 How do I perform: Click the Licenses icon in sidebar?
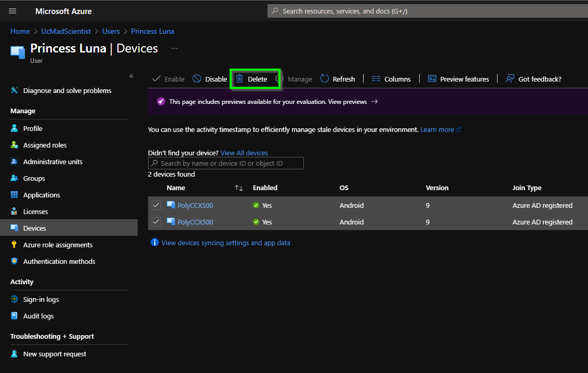(14, 211)
